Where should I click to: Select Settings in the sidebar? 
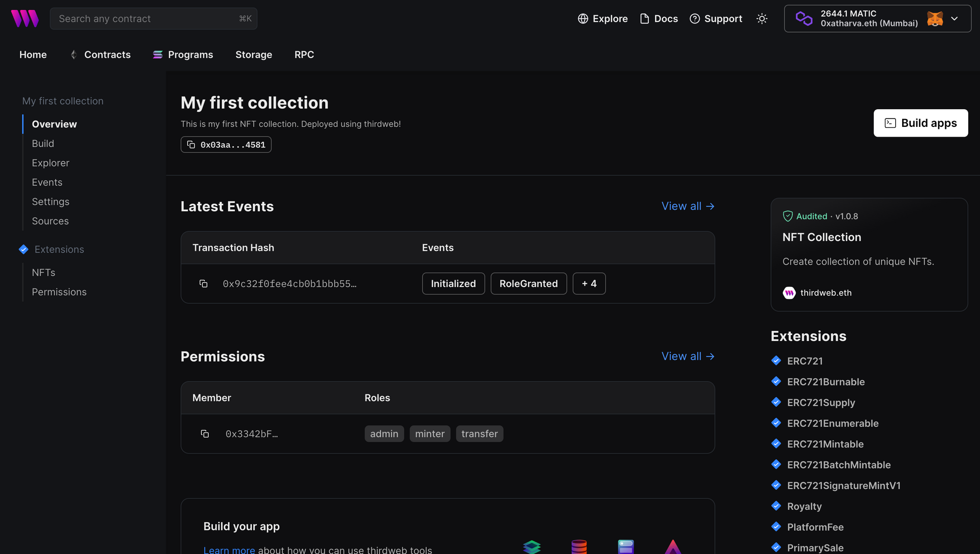(50, 201)
